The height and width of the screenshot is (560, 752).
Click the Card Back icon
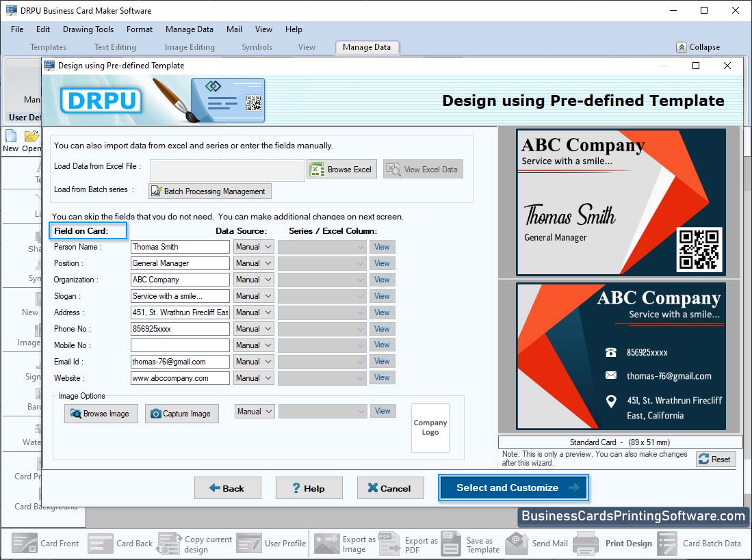[101, 543]
